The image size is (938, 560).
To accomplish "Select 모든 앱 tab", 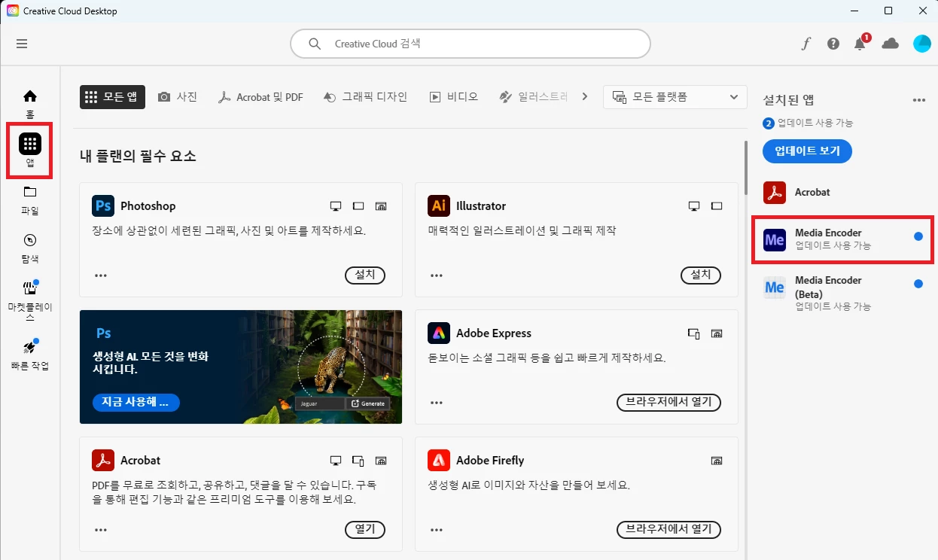I will click(x=112, y=97).
